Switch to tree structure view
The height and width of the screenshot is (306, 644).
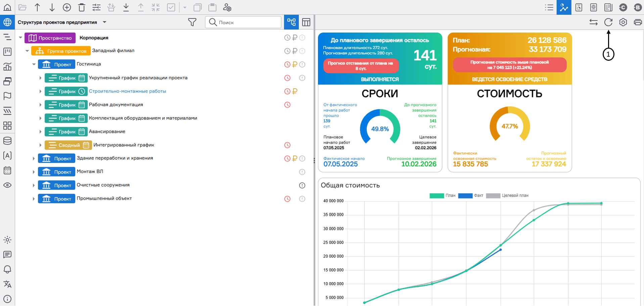(291, 22)
